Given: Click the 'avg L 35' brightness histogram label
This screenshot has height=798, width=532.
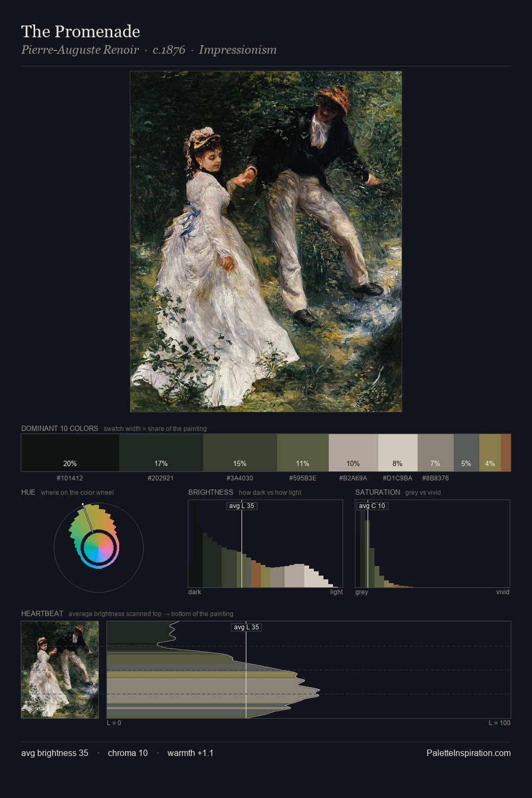Looking at the screenshot, I should pyautogui.click(x=242, y=506).
